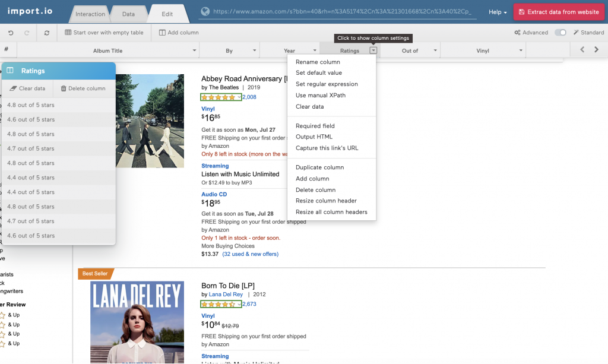Open the Year column settings dropdown
Image resolution: width=608 pixels, height=364 pixels.
tap(315, 51)
